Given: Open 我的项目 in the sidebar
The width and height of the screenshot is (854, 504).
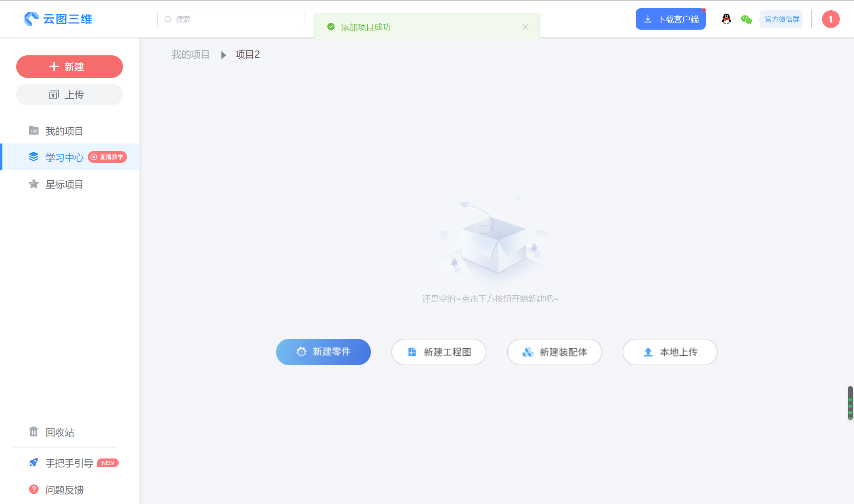Looking at the screenshot, I should click(x=64, y=131).
